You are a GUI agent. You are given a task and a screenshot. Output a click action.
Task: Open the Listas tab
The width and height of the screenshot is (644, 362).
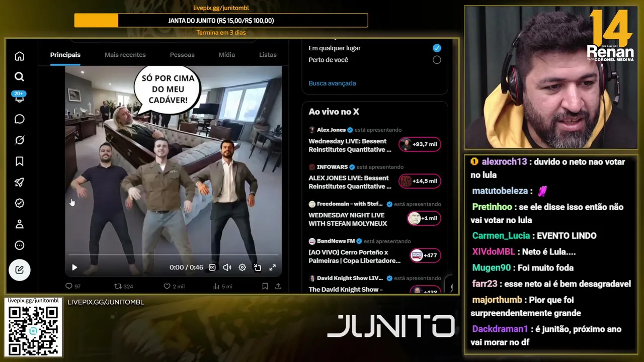tap(268, 55)
